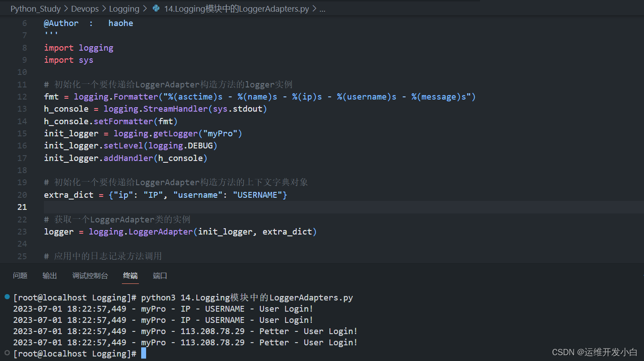644x361 pixels.
Task: Place cursor on empty line 21
Action: [344, 207]
